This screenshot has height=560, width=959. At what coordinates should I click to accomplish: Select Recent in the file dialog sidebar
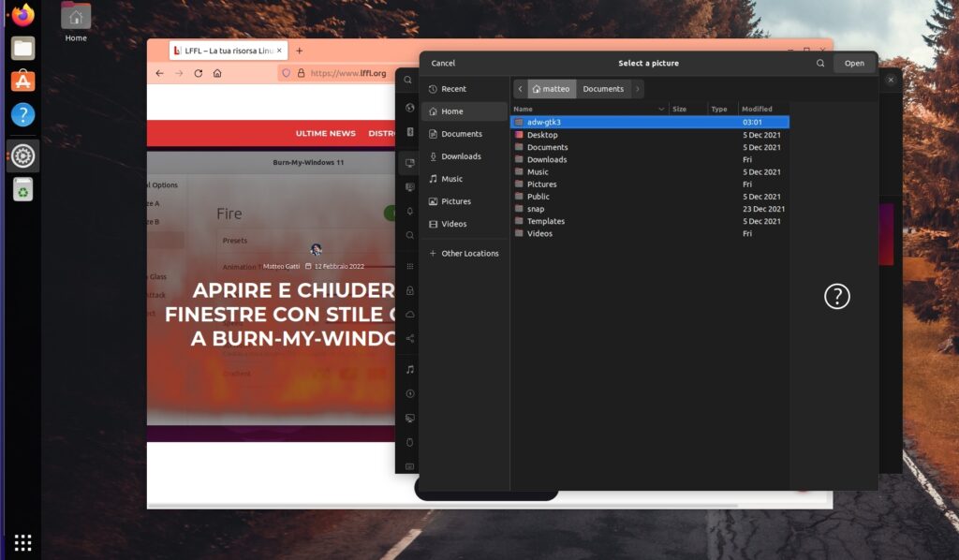tap(465, 89)
